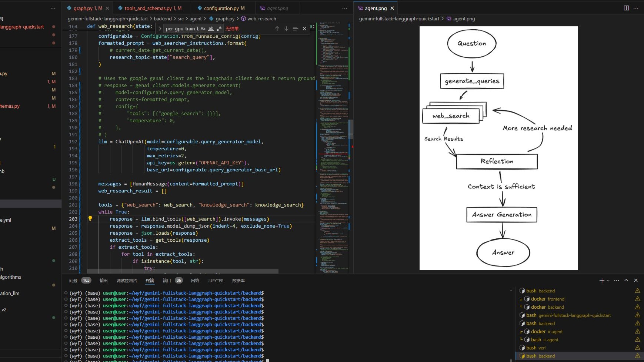Click 'while True:' on line 202
The width and height of the screenshot is (644, 362).
pos(114,212)
